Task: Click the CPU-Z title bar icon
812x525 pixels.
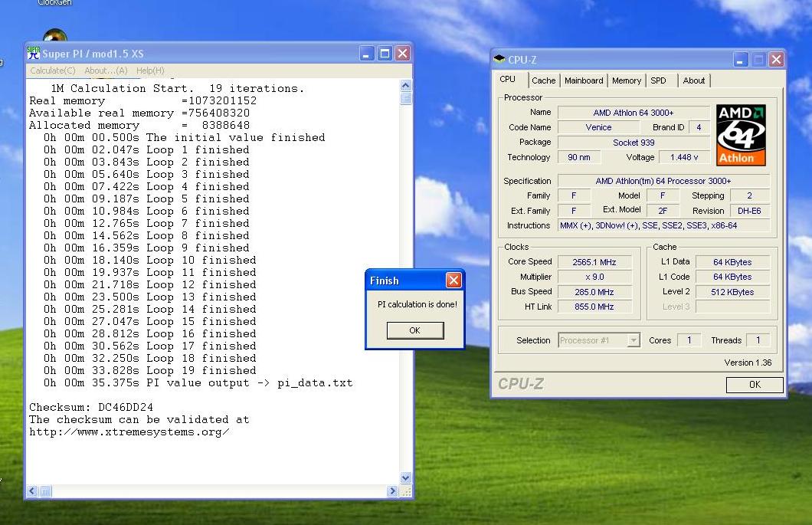Action: click(x=499, y=59)
